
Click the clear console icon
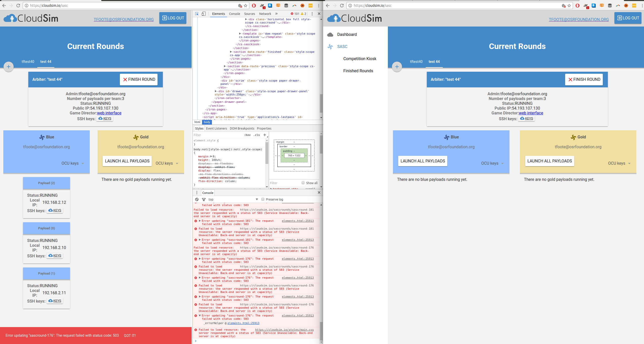[197, 200]
